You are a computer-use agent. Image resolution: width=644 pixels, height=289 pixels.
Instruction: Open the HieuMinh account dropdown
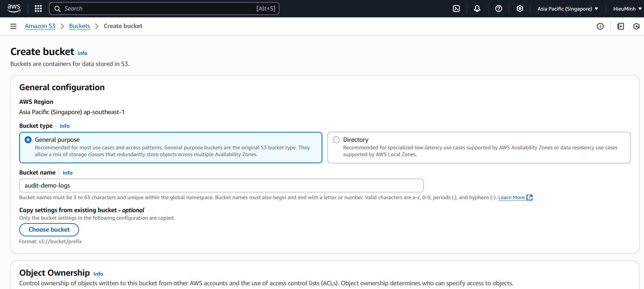point(627,9)
